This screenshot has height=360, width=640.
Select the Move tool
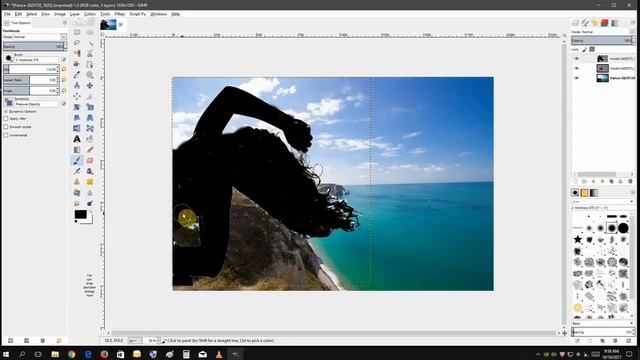click(90, 85)
